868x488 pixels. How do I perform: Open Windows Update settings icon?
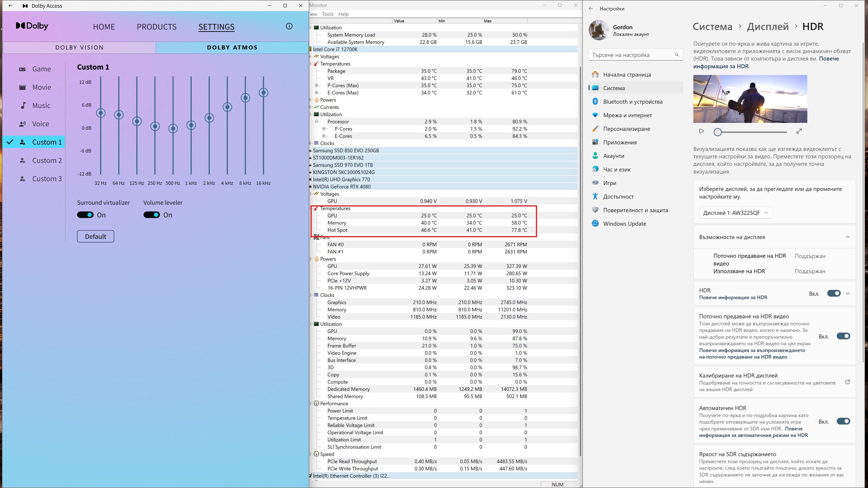pyautogui.click(x=595, y=224)
